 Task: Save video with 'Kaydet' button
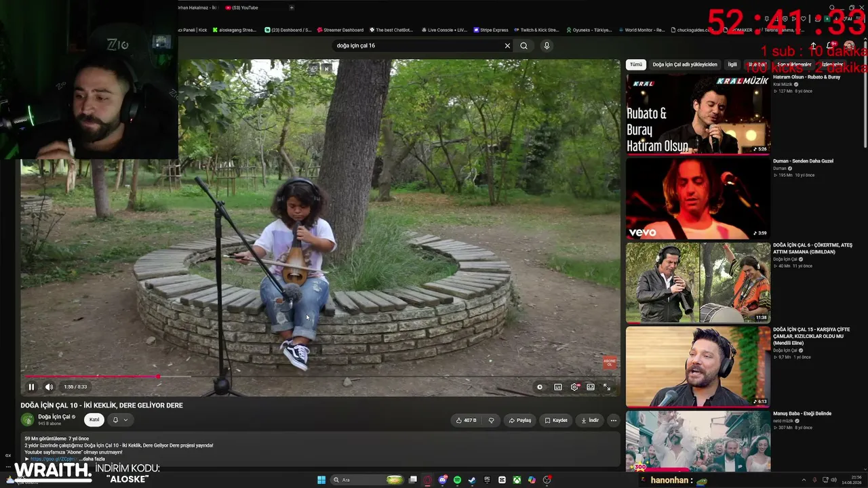coord(556,420)
